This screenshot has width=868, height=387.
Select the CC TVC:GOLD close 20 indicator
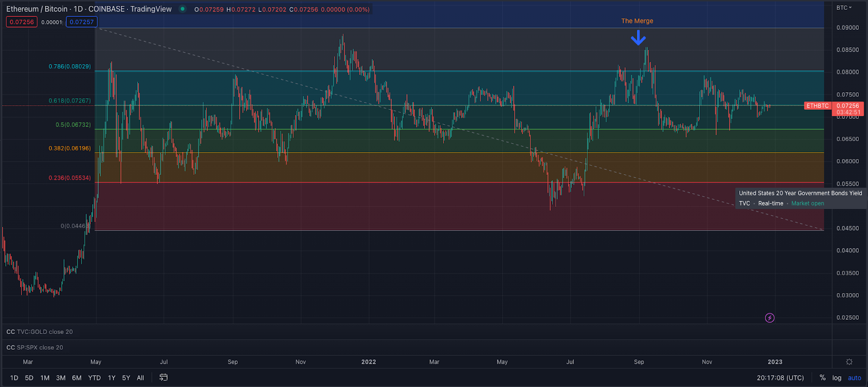(40, 332)
